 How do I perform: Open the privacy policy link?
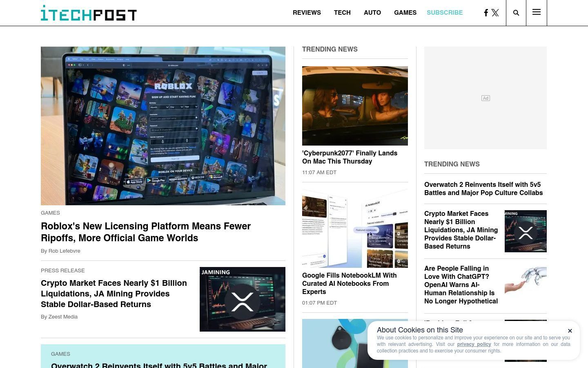pos(474,344)
